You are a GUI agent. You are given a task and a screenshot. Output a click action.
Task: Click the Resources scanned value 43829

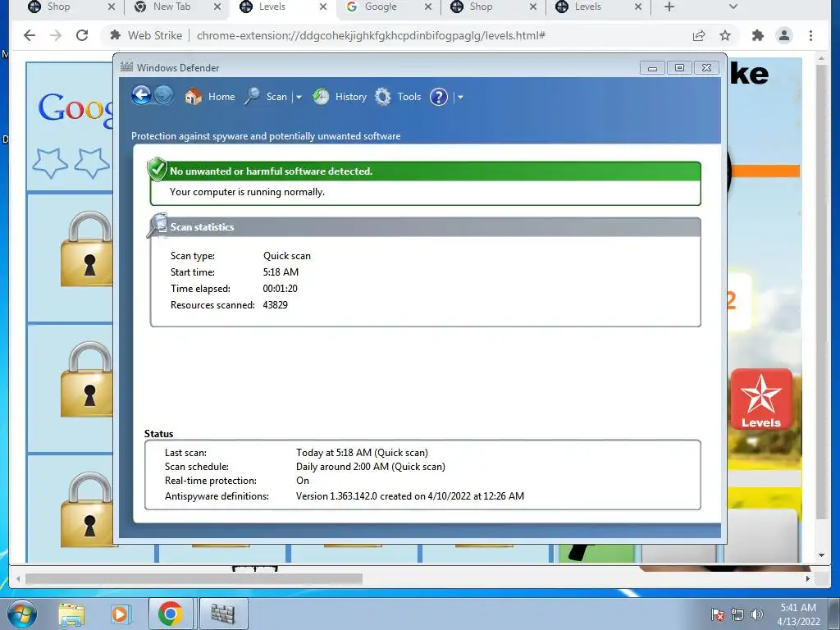(276, 305)
